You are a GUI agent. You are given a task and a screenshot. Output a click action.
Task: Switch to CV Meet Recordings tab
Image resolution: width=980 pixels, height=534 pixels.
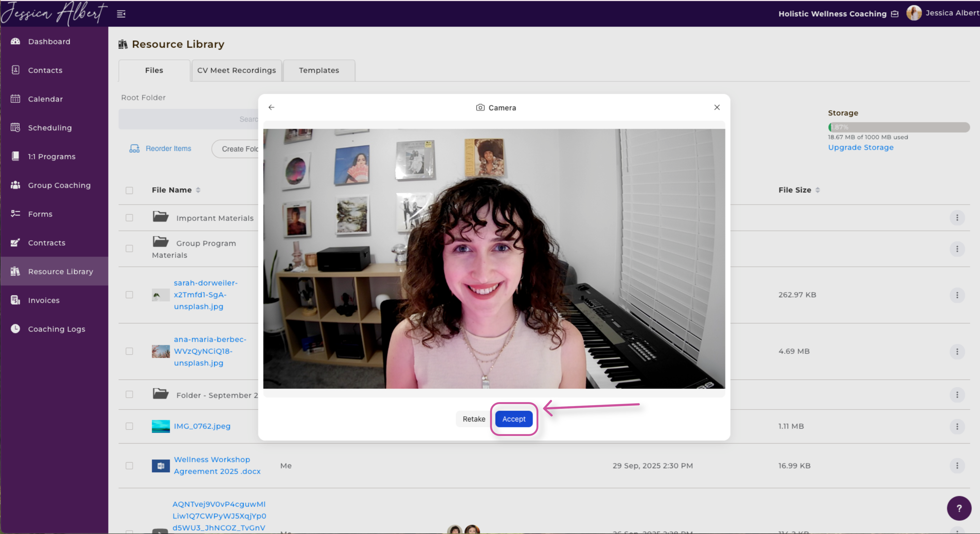236,70
